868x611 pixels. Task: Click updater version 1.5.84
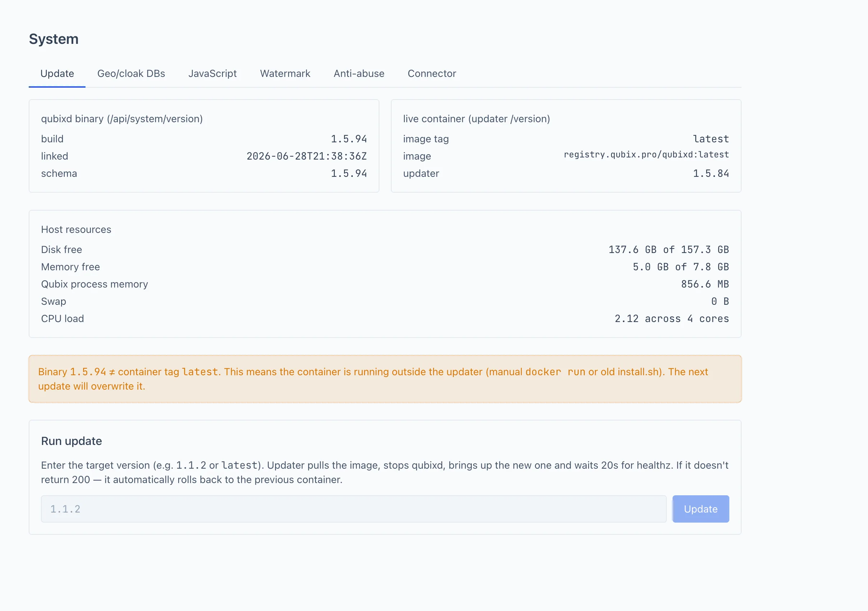pos(711,174)
